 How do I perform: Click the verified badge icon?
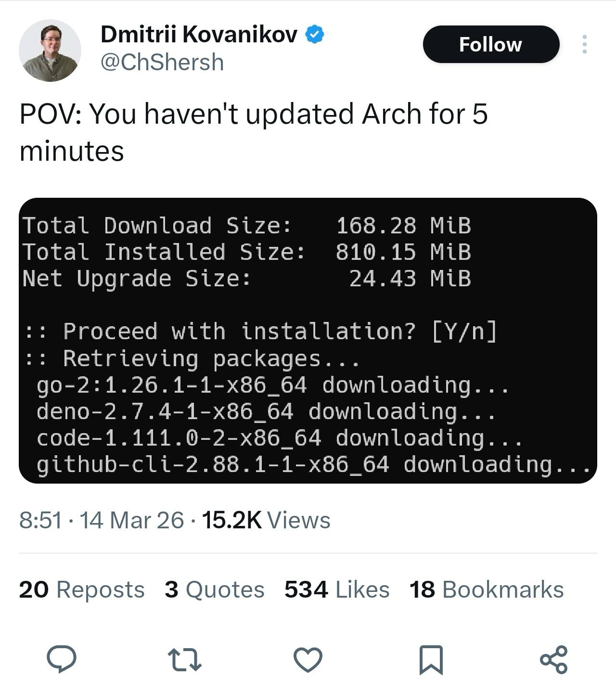(x=315, y=34)
